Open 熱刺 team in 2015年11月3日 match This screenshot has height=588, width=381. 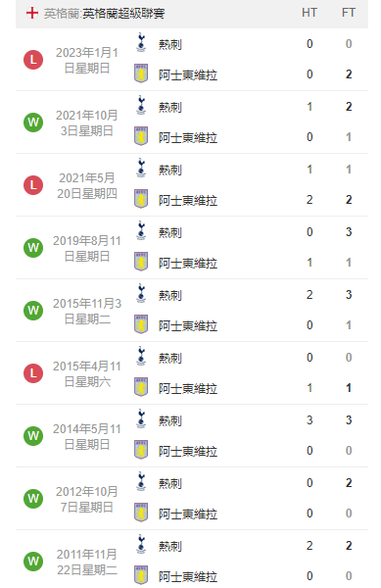[170, 296]
